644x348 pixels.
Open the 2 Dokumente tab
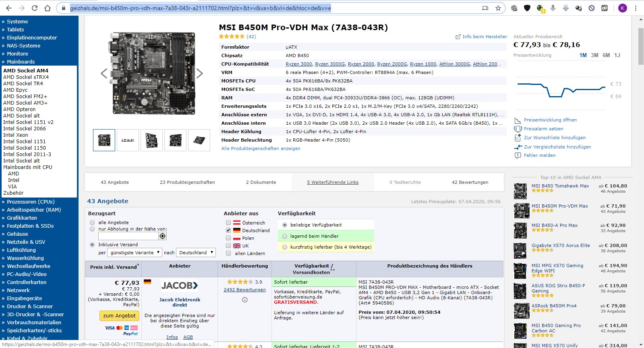point(261,182)
